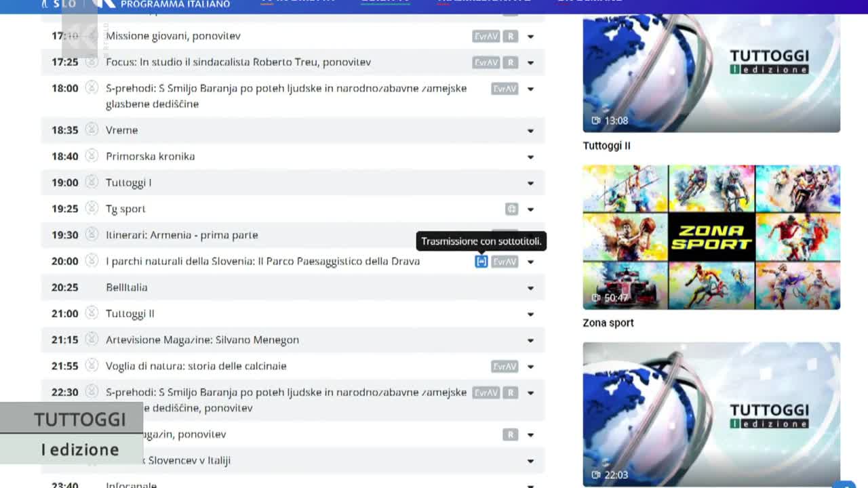
Task: Expand the Primorska kronika row
Action: [530, 157]
